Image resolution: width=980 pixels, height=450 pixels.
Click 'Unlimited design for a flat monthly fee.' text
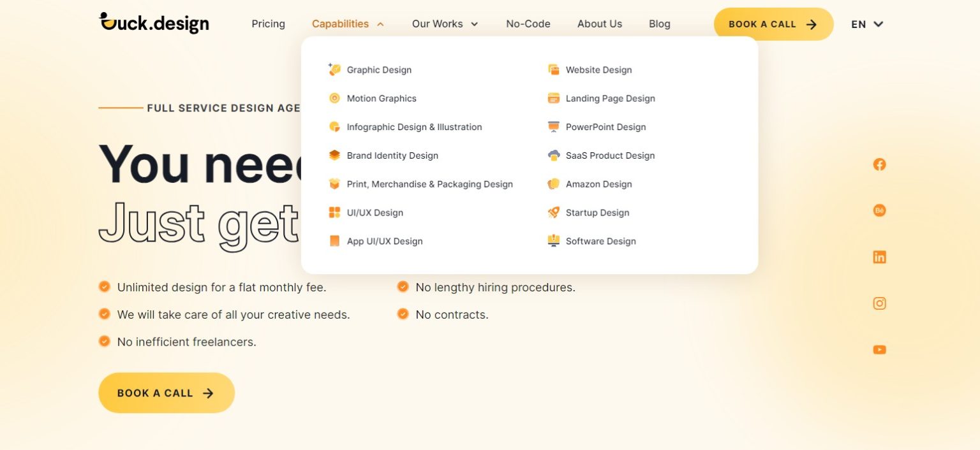pos(221,287)
